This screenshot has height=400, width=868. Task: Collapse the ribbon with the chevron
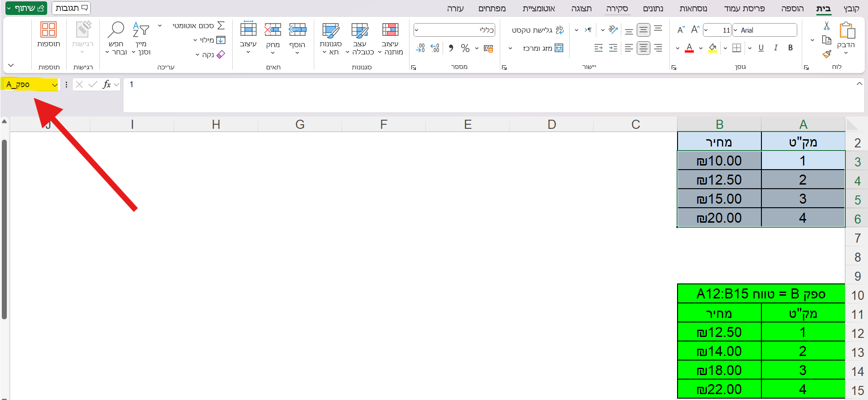point(11,65)
